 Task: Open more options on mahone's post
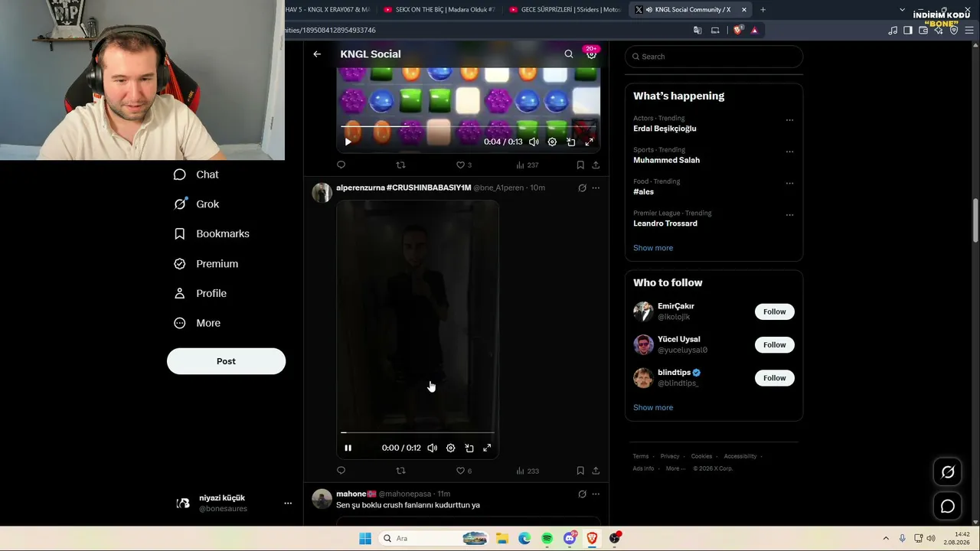pos(596,494)
